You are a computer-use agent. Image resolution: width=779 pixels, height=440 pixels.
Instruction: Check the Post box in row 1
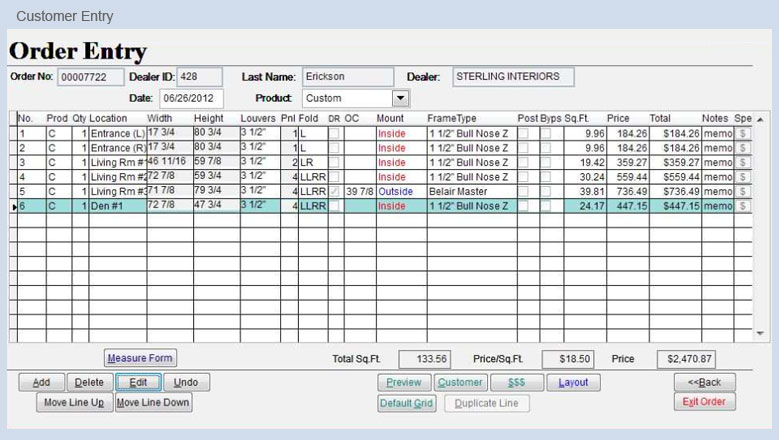tap(523, 133)
